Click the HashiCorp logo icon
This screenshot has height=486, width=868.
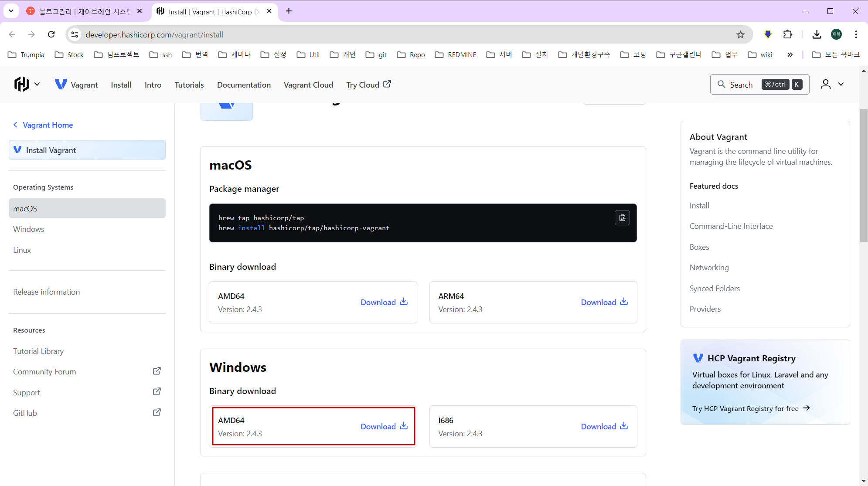tap(21, 84)
